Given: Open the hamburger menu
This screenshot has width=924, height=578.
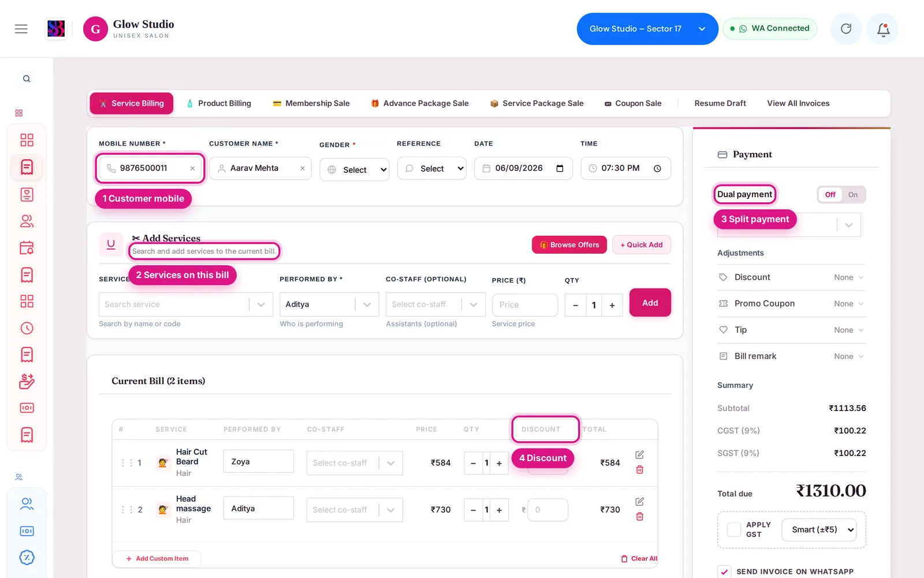Looking at the screenshot, I should pos(21,29).
